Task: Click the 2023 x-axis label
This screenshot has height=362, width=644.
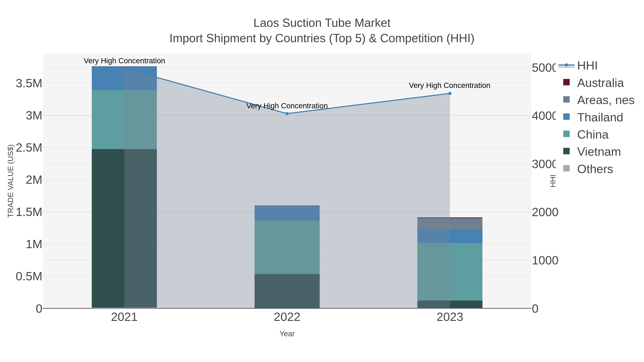Action: tap(450, 317)
